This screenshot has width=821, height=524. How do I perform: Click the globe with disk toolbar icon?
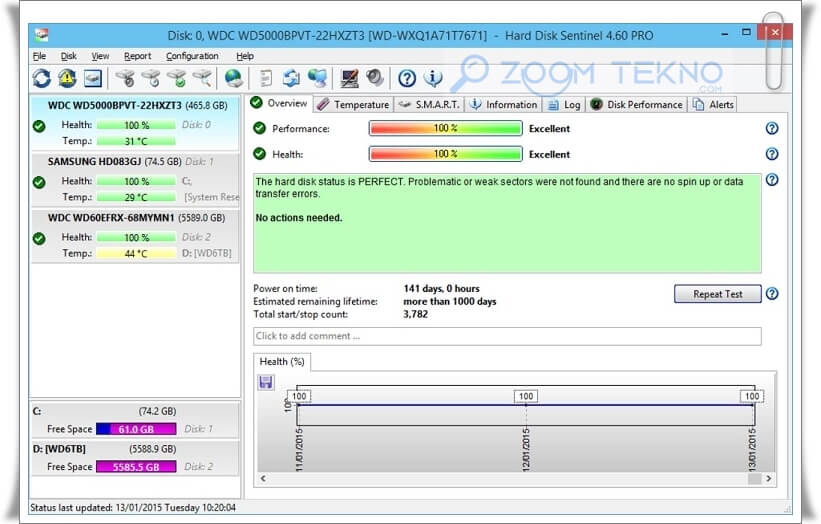pyautogui.click(x=234, y=79)
